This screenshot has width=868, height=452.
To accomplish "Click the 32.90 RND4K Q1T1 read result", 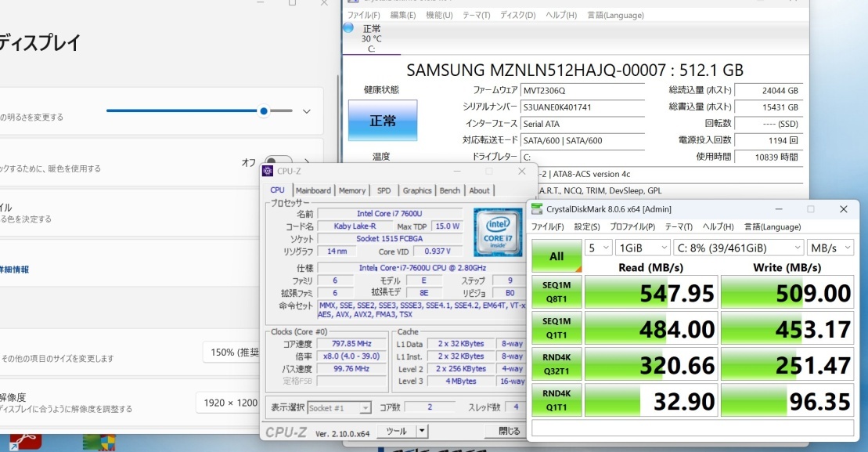I will pos(651,400).
